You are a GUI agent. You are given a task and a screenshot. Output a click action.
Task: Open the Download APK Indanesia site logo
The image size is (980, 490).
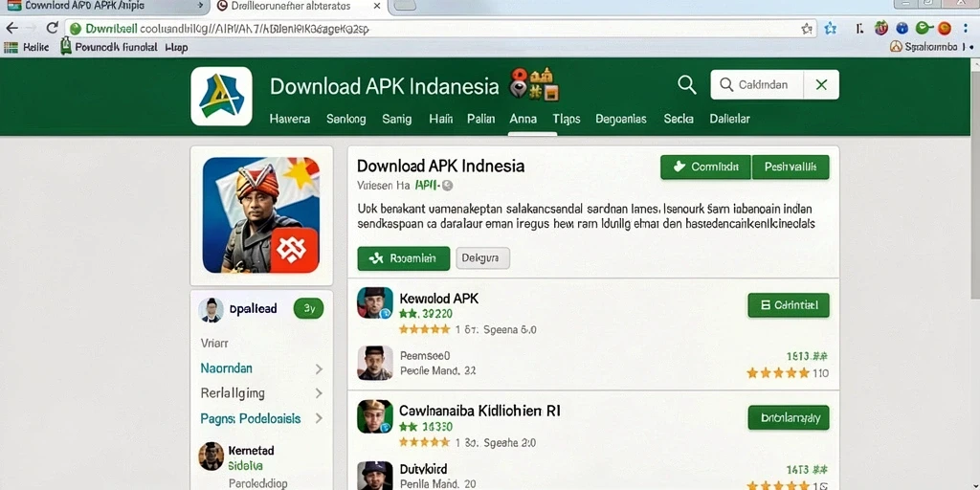(221, 97)
